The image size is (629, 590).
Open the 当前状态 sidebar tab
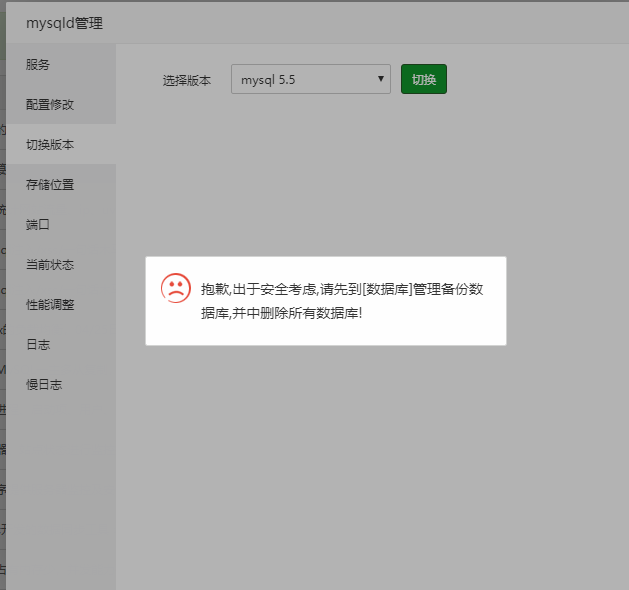click(x=61, y=264)
